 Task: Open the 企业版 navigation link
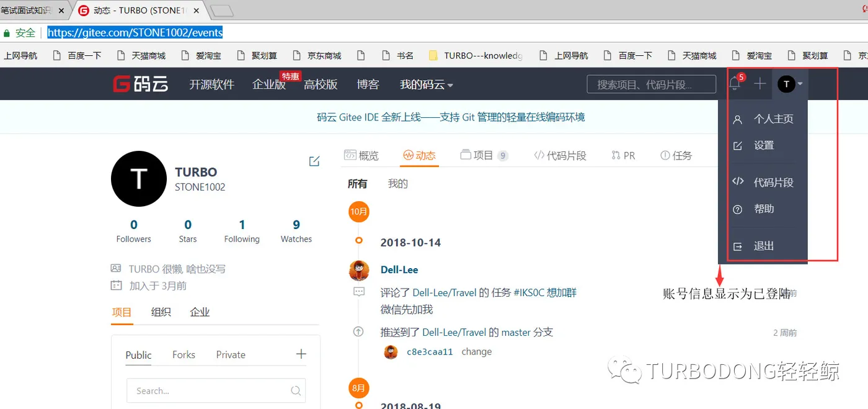[x=269, y=84]
